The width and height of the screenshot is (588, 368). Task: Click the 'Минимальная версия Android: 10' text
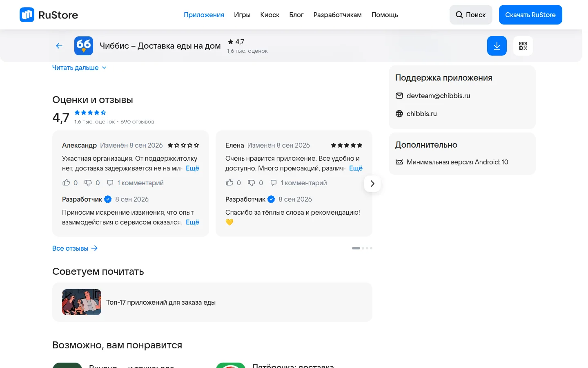pyautogui.click(x=457, y=162)
